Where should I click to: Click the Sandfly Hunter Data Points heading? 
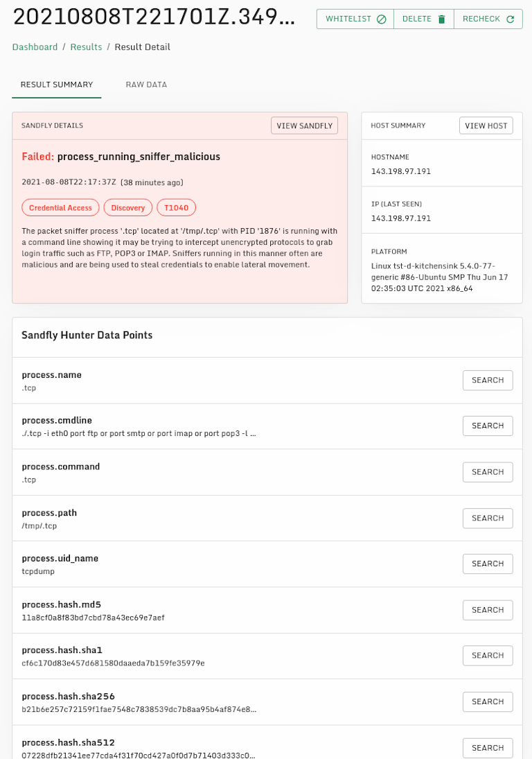click(x=87, y=335)
